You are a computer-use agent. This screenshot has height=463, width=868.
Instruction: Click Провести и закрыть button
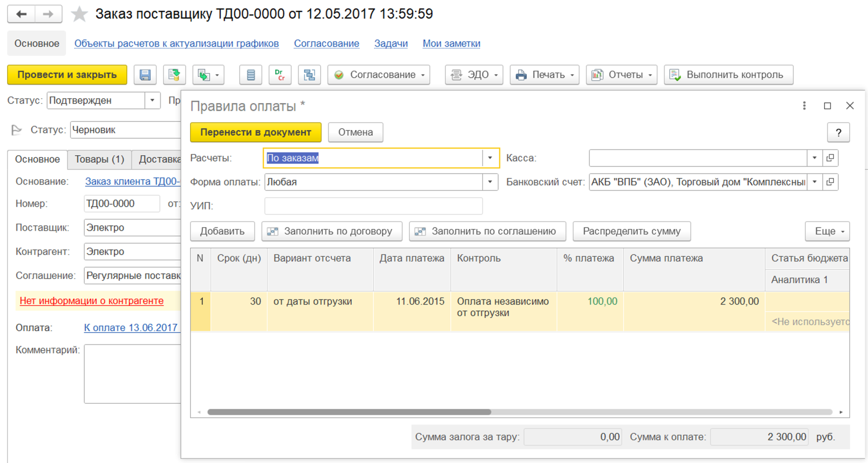(67, 75)
